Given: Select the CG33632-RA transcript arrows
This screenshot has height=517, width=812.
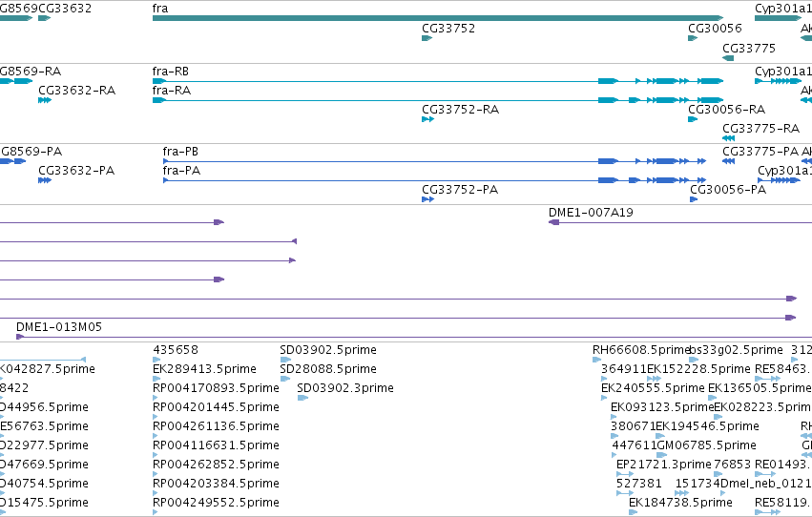Looking at the screenshot, I should [x=45, y=100].
